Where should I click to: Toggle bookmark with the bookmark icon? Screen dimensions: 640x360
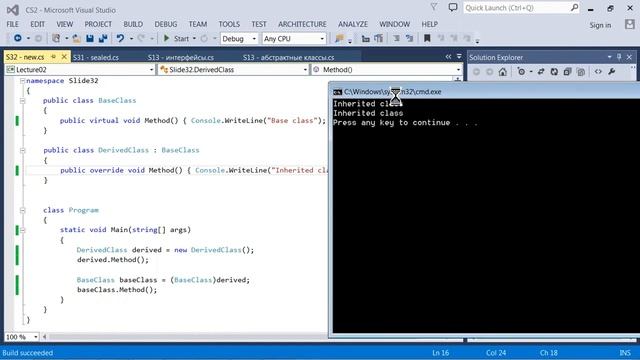[x=427, y=38]
